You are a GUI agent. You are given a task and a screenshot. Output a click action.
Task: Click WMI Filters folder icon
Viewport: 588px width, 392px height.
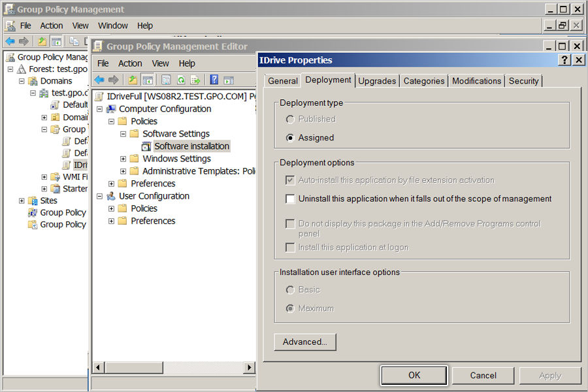[x=56, y=176]
